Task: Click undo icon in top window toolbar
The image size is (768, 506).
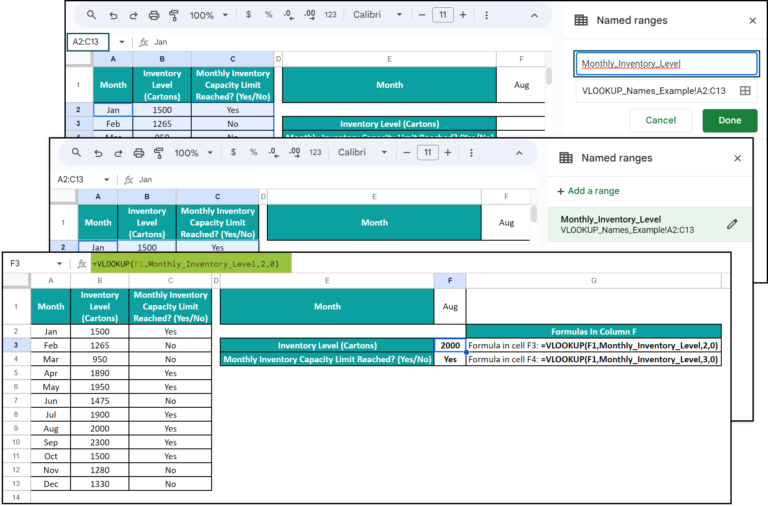Action: (x=113, y=15)
